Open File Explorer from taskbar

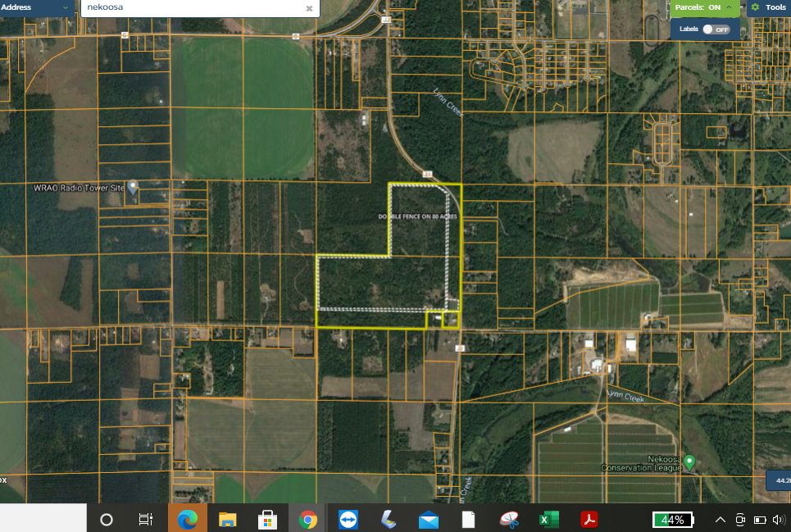228,519
